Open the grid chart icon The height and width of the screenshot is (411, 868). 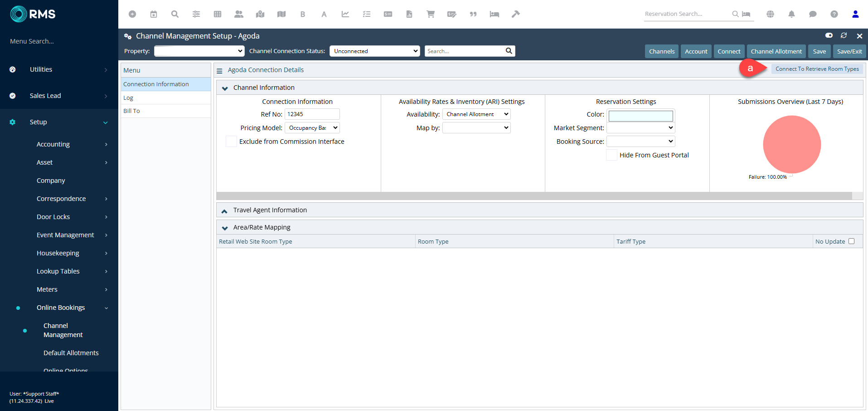(x=218, y=14)
